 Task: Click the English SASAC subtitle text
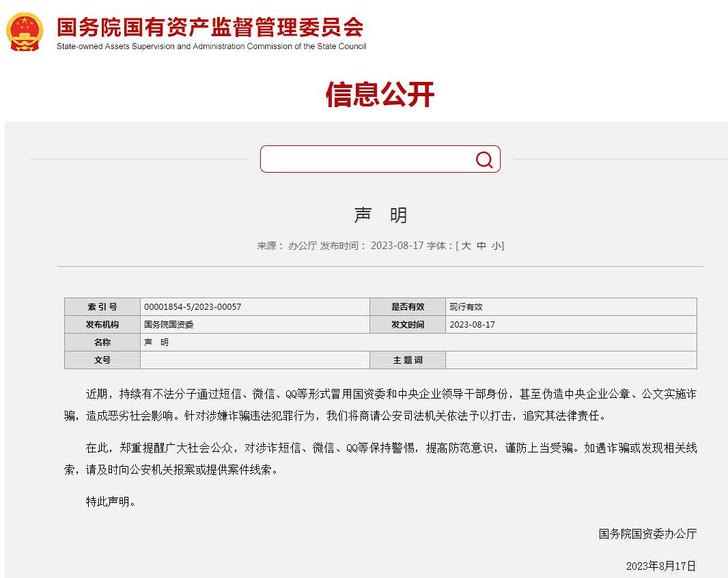pos(211,46)
